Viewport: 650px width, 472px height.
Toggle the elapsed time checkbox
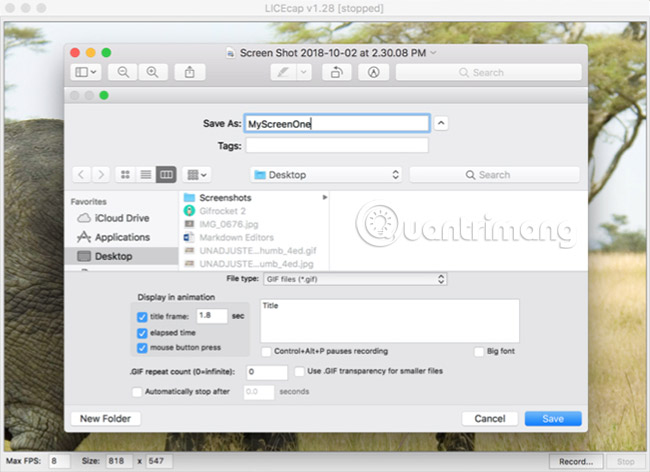(142, 333)
